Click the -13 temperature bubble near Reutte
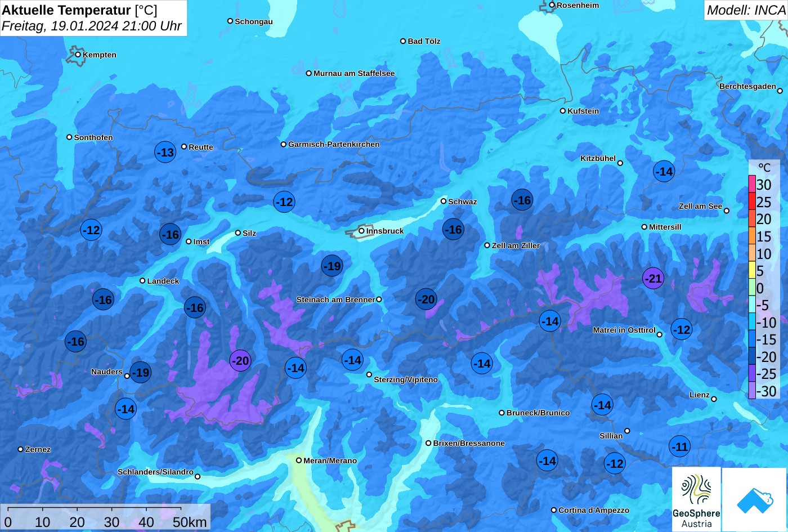 coord(165,152)
